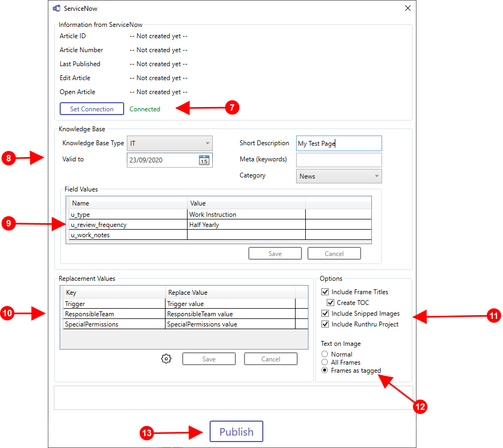Select the SpecialPermissions key cell
Viewport: 503px width, 448px height.
click(x=114, y=324)
